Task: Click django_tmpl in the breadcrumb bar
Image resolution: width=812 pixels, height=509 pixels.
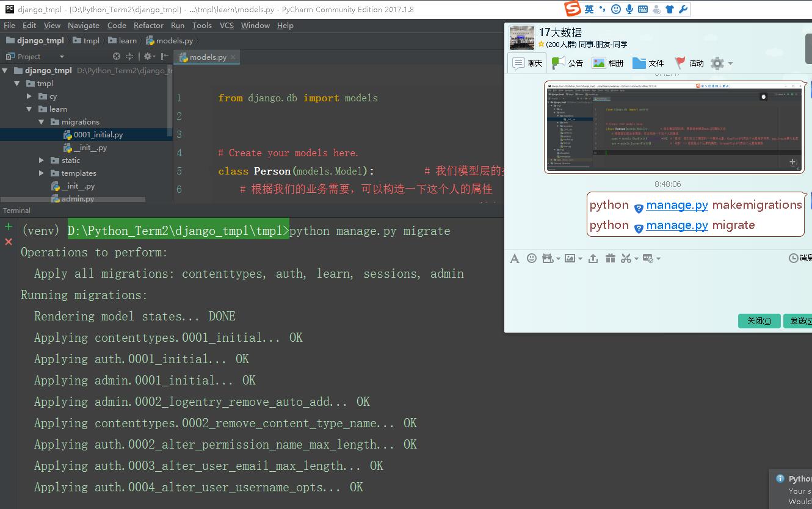Action: tap(35, 40)
